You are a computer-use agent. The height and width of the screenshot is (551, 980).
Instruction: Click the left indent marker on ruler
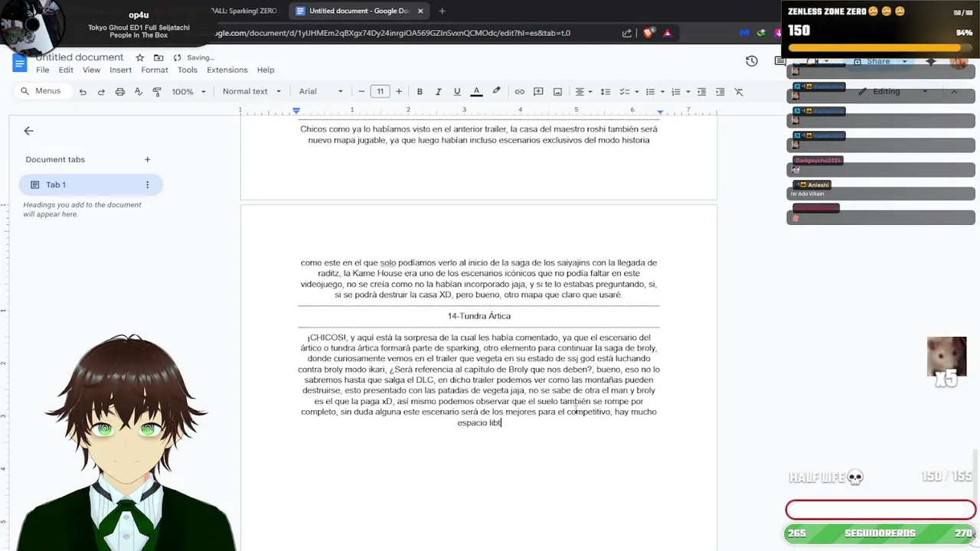pos(296,112)
